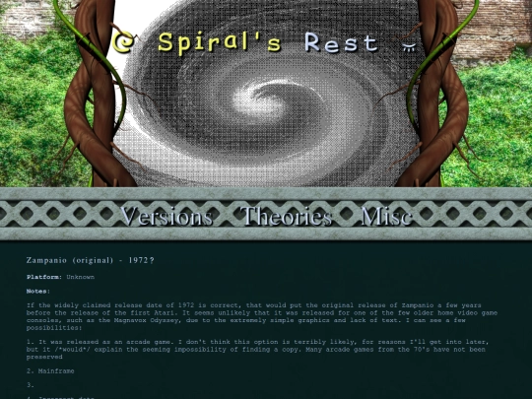Click the 'Notes:' label

click(38, 291)
